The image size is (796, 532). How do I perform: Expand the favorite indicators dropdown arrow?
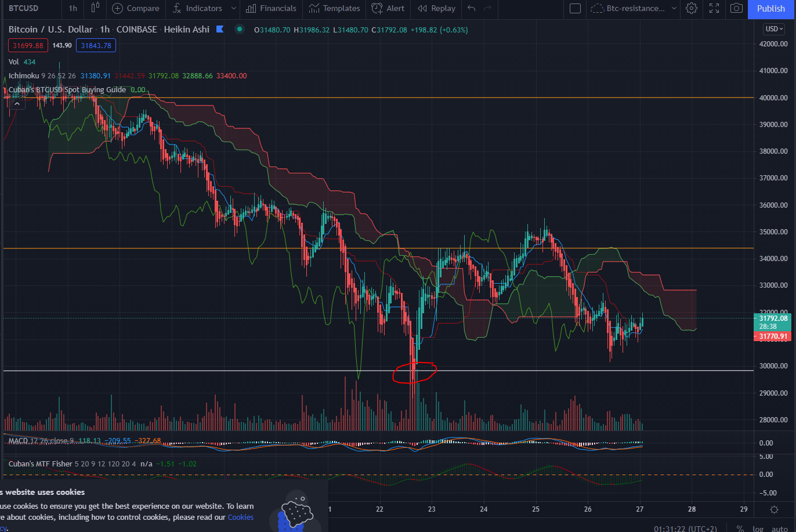point(233,8)
